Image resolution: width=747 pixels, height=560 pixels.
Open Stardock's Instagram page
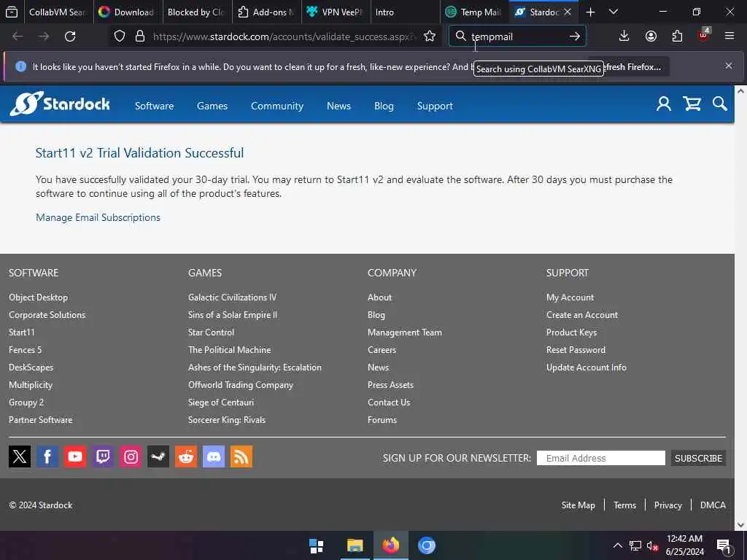(131, 456)
